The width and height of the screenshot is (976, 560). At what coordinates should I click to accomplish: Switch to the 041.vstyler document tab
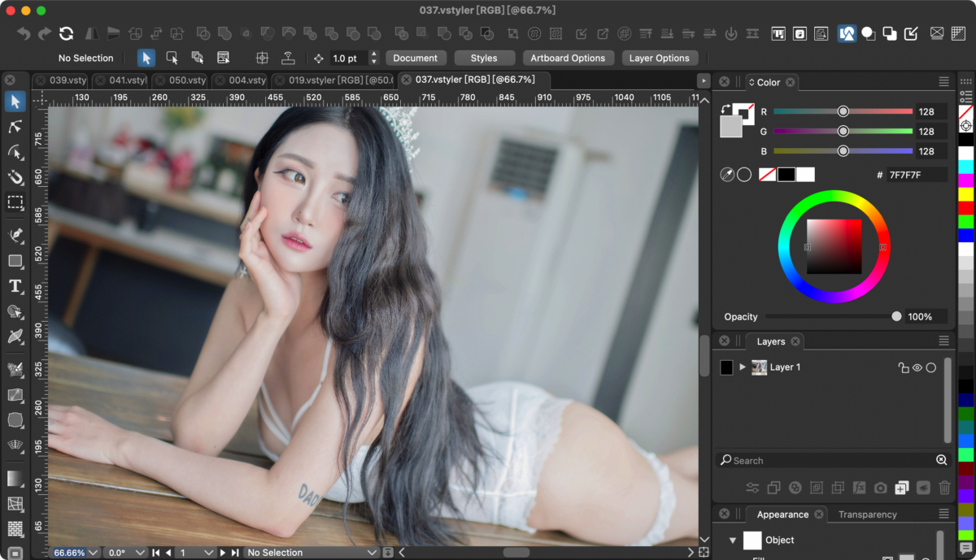tap(120, 80)
